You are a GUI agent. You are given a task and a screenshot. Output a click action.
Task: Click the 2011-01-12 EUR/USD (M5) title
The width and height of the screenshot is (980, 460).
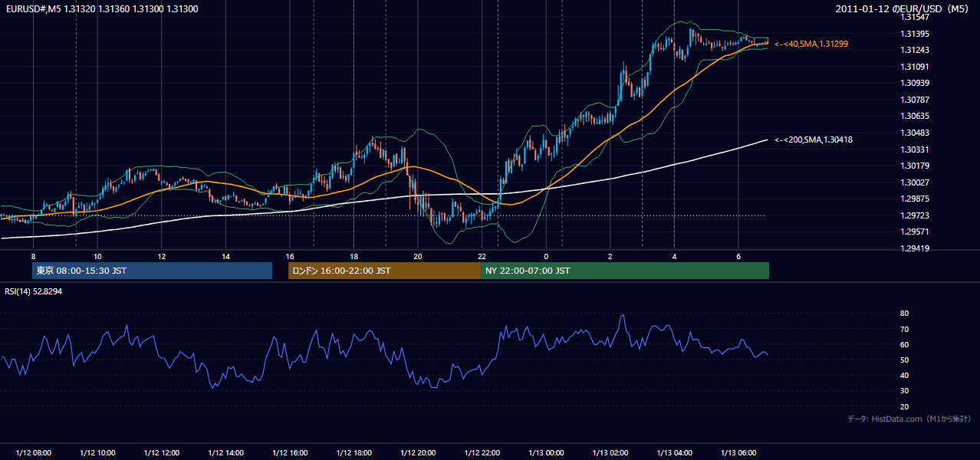pyautogui.click(x=903, y=9)
